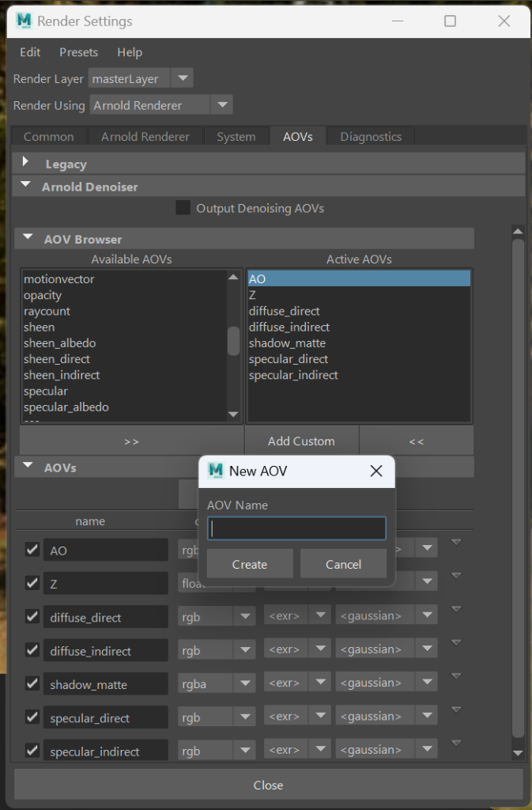Screen dimensions: 532x810
Task: Open the Help menu
Action: coord(130,52)
